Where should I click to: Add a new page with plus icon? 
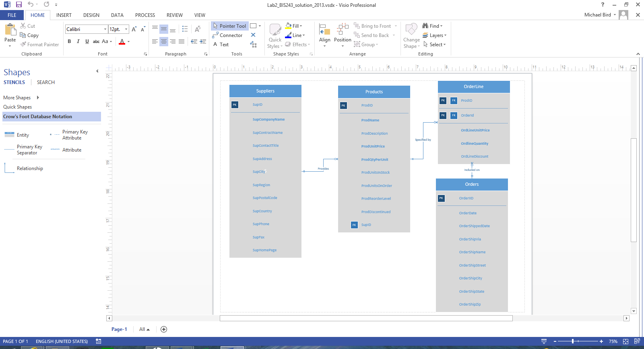click(164, 329)
